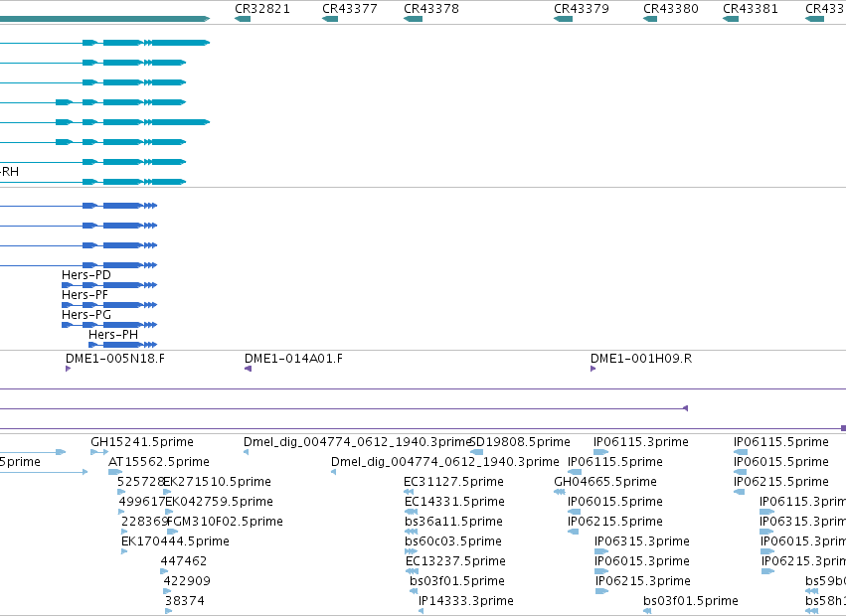Click the CR43379 gene label
Viewport: 846px width, 616px height.
582,9
